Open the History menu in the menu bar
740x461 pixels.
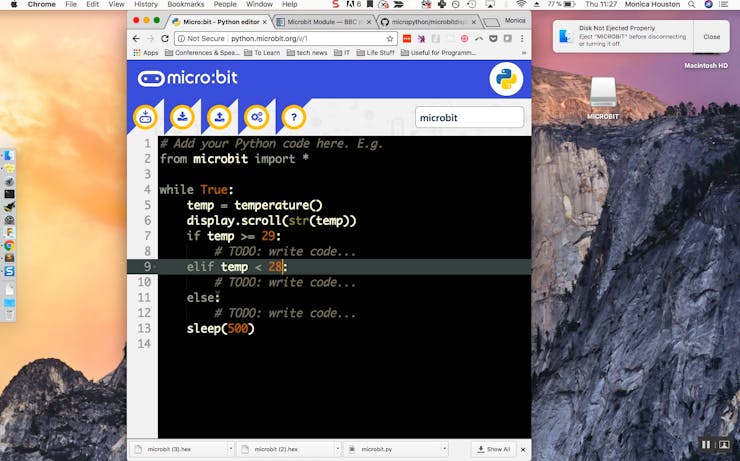(146, 4)
